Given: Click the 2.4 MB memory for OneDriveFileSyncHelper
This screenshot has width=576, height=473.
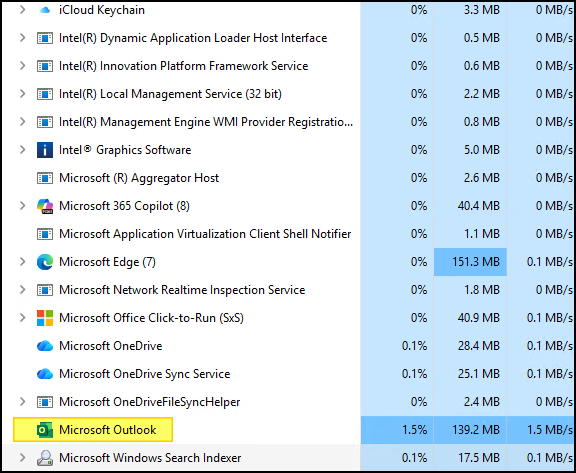Looking at the screenshot, I should click(x=482, y=402).
